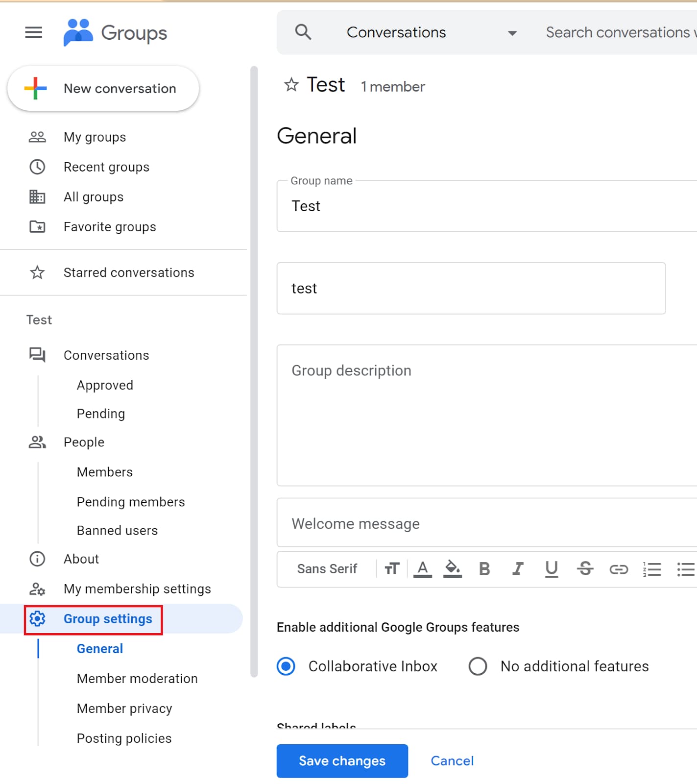Cancel the settings changes
697x784 pixels.
452,761
